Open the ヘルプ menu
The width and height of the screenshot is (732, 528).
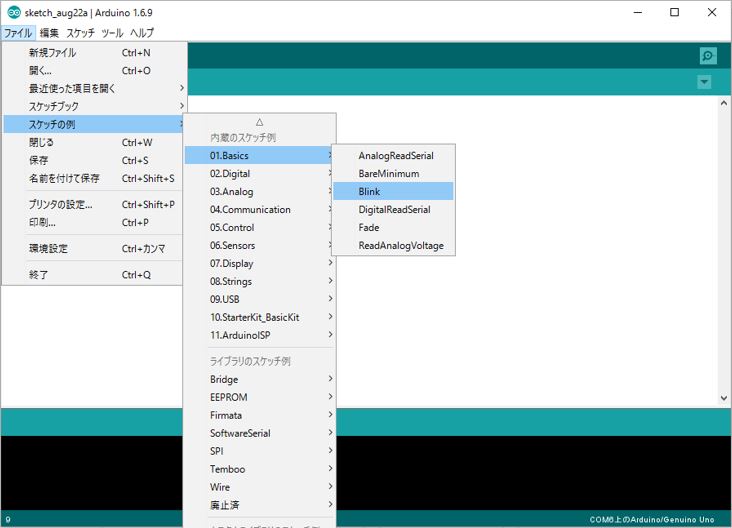point(142,33)
